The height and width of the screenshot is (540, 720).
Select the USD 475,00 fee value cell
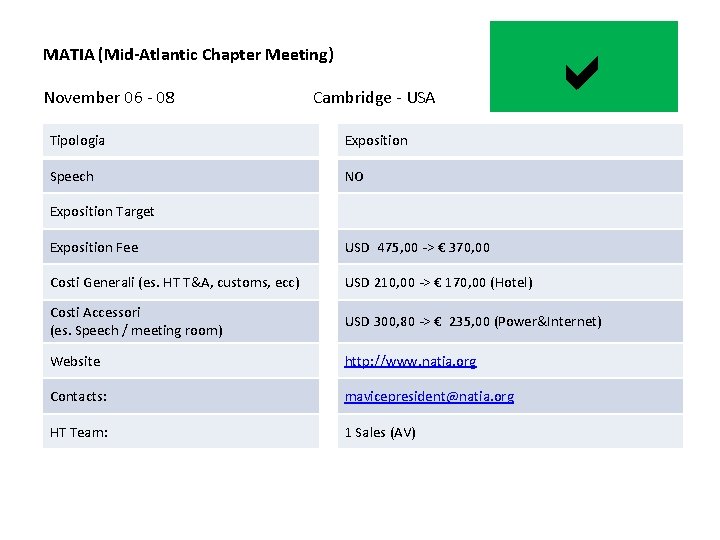tap(510, 247)
